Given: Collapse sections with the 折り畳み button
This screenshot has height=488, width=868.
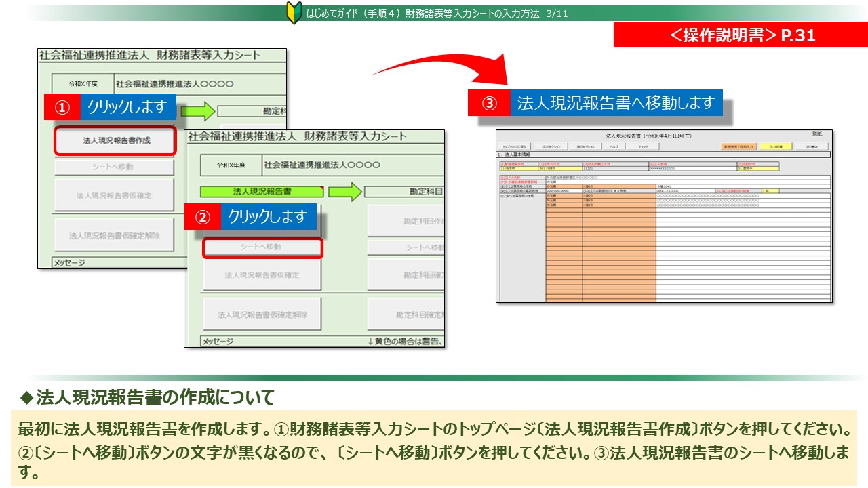Looking at the screenshot, I should pos(812,146).
